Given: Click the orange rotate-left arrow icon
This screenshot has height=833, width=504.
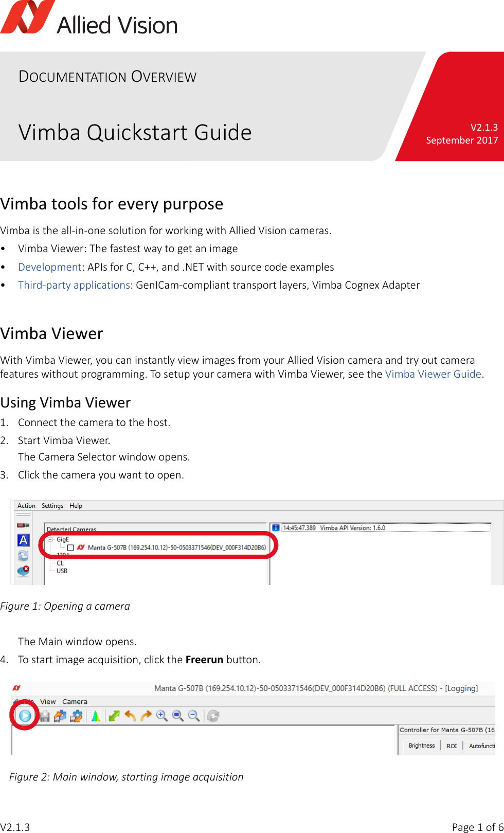Looking at the screenshot, I should (130, 716).
